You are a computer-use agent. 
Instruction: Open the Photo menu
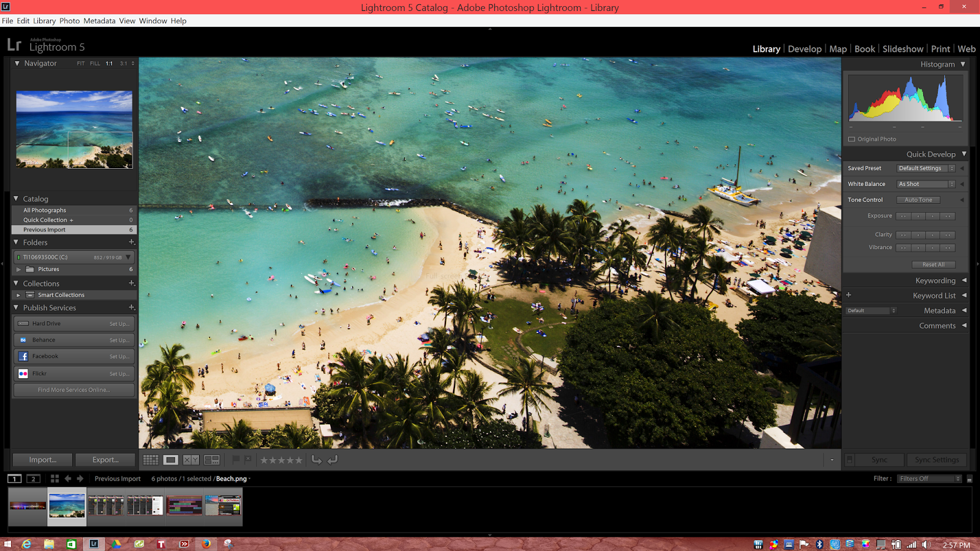coord(69,21)
